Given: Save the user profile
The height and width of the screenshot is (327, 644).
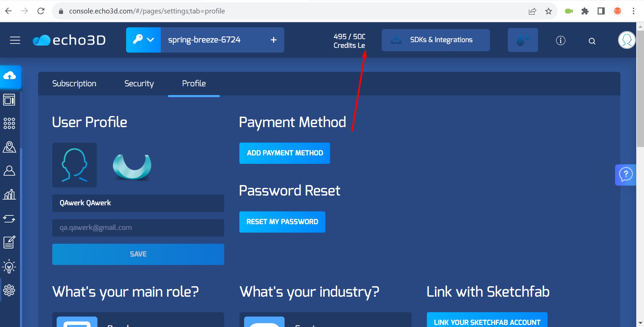Looking at the screenshot, I should [138, 254].
